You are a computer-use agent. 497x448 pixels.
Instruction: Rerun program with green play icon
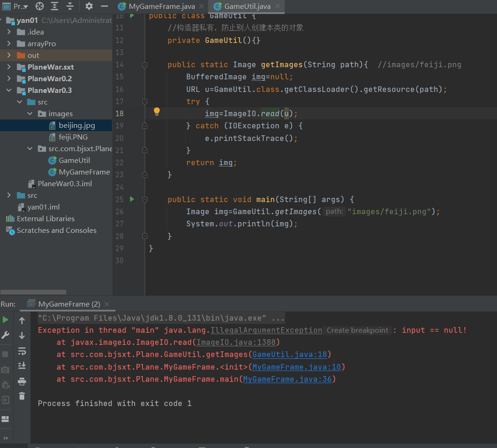(6, 320)
